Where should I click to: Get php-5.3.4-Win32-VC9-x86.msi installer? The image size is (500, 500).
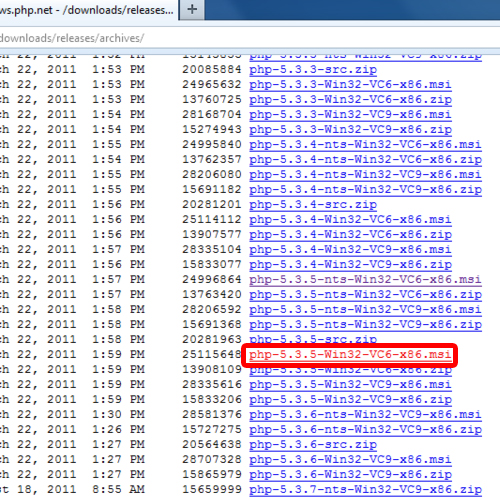350,249
